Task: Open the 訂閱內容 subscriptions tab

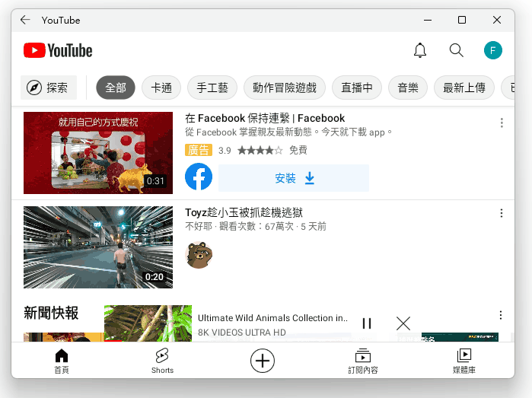Action: point(363,361)
